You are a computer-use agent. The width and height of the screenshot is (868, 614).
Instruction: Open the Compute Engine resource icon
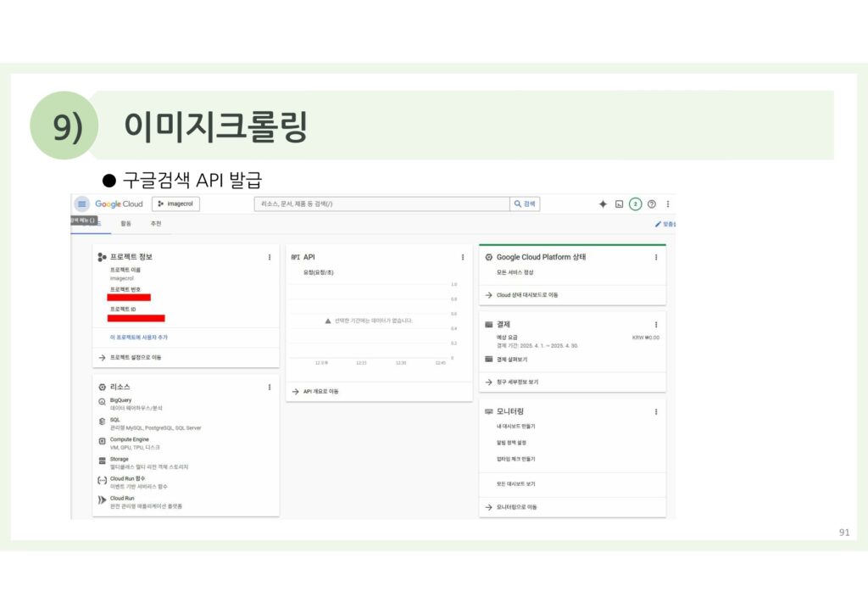[102, 441]
